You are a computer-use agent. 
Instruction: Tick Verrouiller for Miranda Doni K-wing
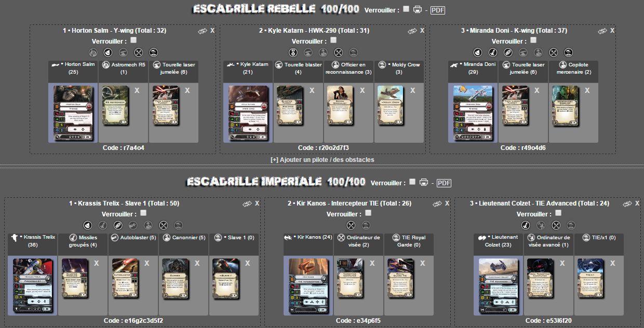point(533,40)
